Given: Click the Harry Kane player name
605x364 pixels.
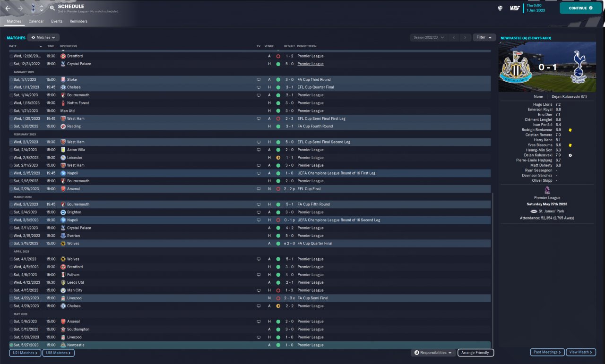Looking at the screenshot, I should (x=543, y=140).
